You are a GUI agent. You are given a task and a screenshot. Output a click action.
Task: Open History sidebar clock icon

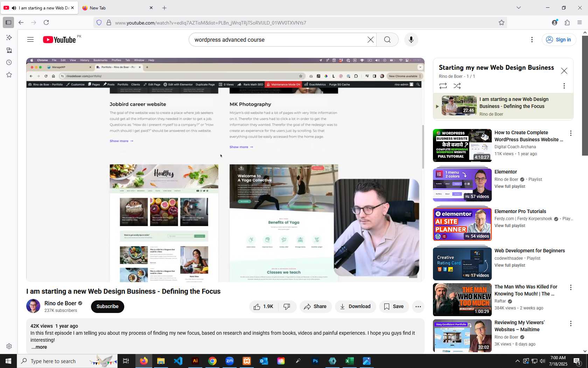click(x=9, y=62)
